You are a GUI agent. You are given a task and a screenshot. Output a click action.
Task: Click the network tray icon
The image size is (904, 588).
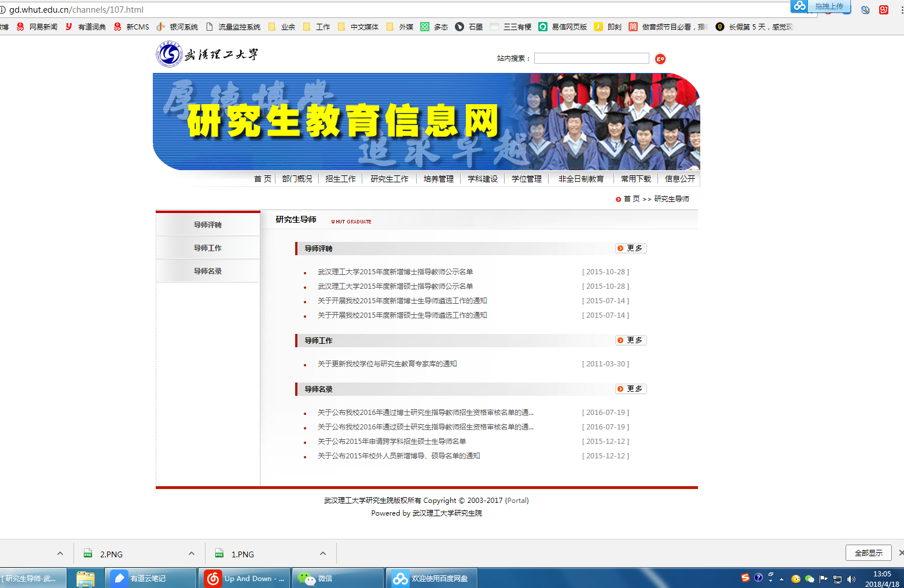(837, 579)
